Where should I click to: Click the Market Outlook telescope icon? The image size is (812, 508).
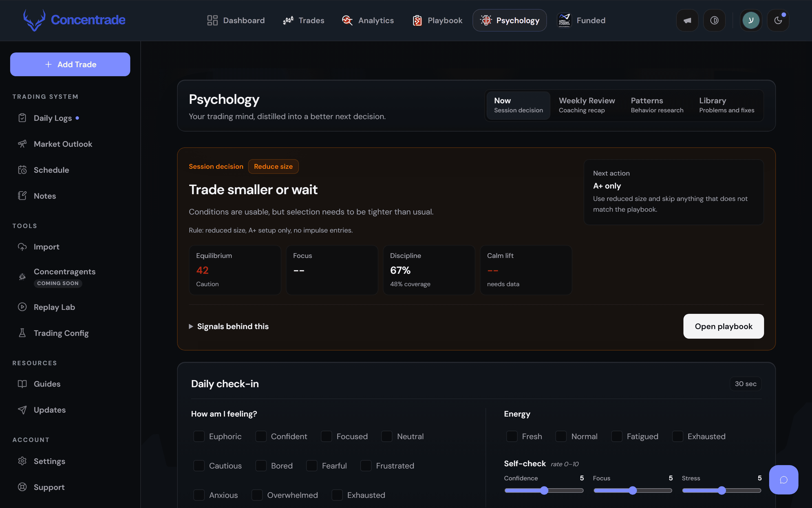pos(22,144)
